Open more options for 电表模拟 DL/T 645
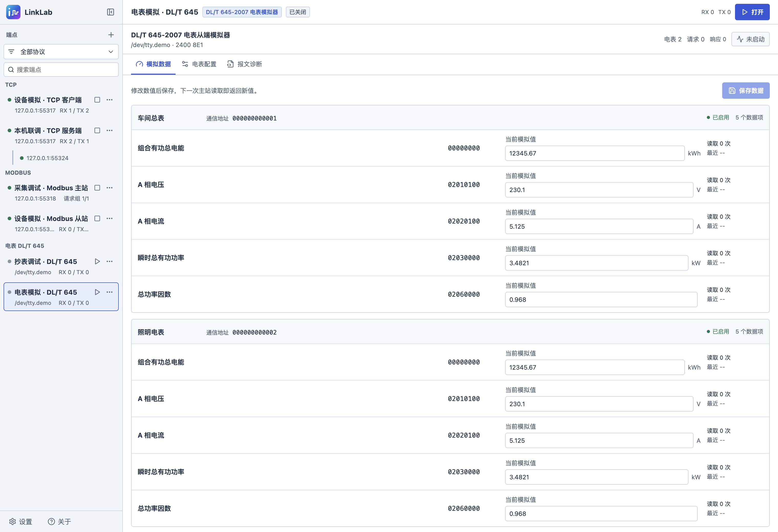The height and width of the screenshot is (532, 778). pyautogui.click(x=110, y=292)
